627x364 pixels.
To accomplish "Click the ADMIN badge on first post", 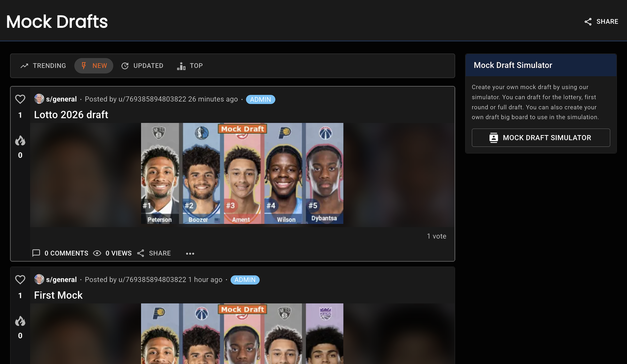I will (260, 99).
